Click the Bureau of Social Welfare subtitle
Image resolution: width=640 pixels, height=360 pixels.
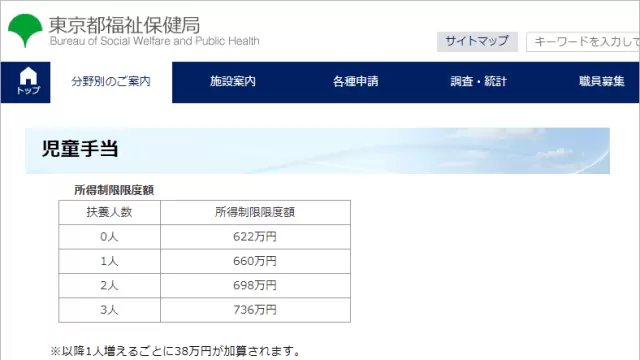(155, 41)
